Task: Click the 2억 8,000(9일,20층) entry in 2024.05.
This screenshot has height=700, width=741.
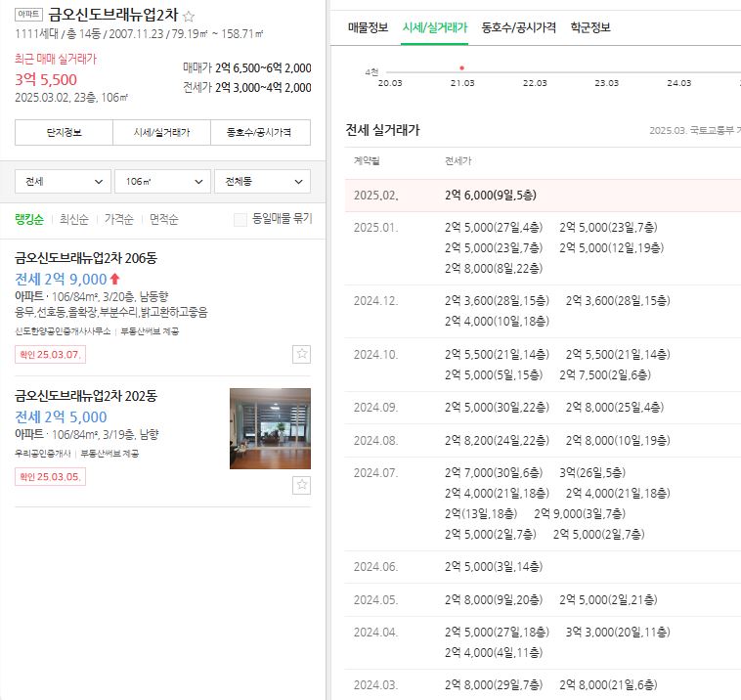Action: (494, 600)
